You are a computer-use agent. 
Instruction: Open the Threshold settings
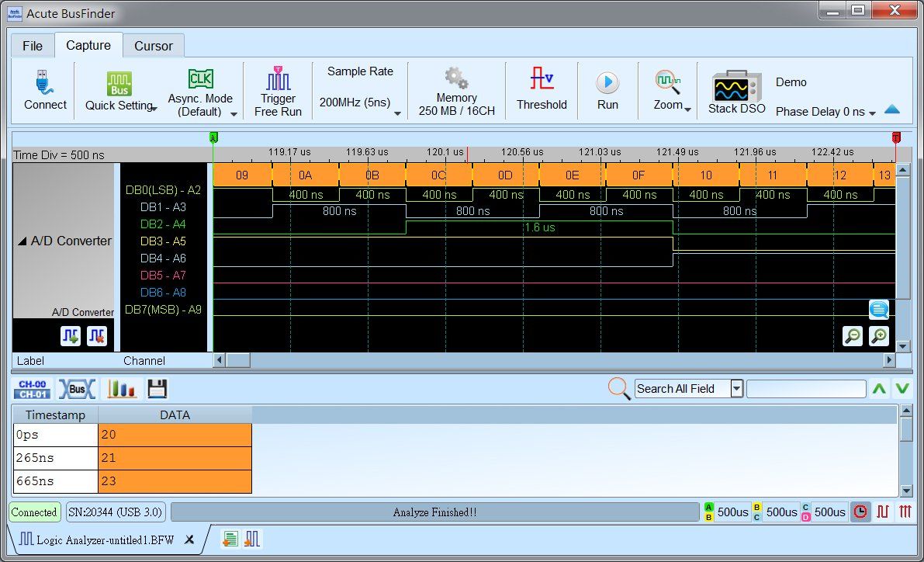542,91
